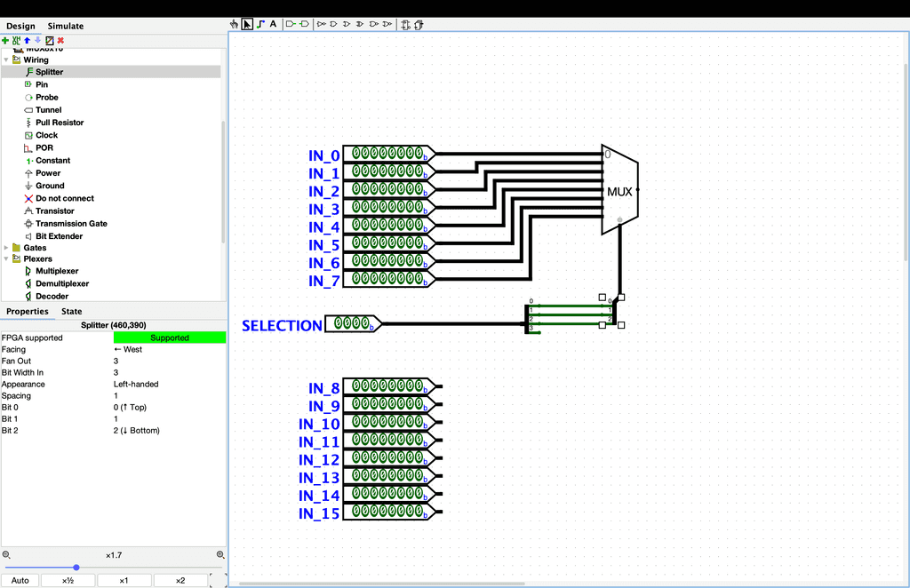The image size is (910, 588).
Task: Click the zoom in magnifier icon
Action: coord(220,554)
